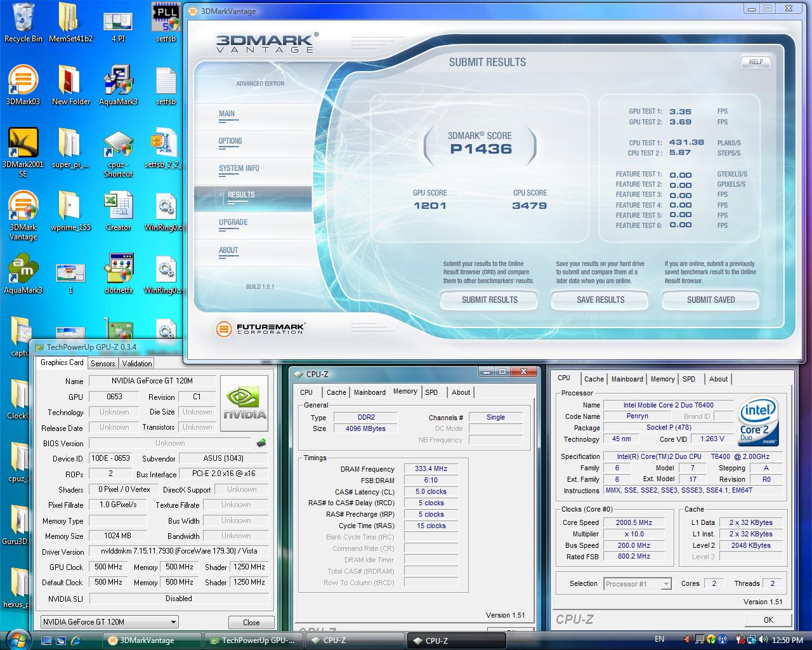Click OK in the right CPU-Z window
The height and width of the screenshot is (650, 812).
[768, 620]
